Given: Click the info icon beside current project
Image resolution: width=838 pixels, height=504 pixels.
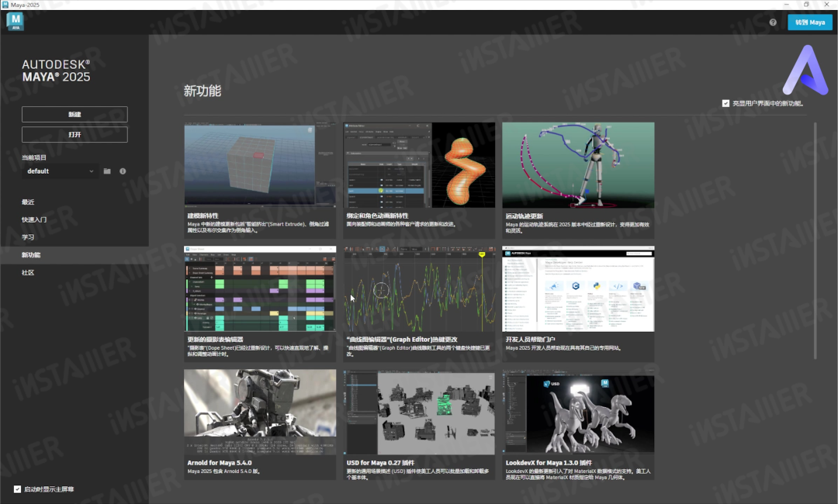Looking at the screenshot, I should coord(123,171).
